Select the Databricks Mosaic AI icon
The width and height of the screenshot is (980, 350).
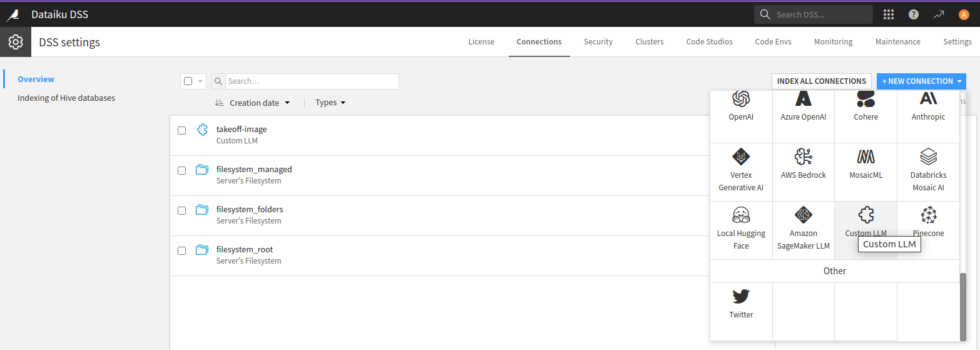[928, 157]
